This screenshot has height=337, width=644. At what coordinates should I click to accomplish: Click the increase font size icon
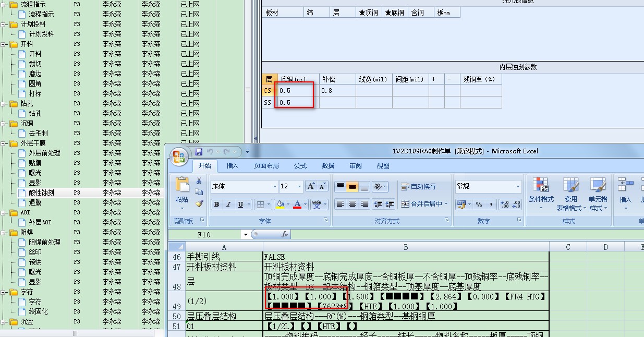[x=311, y=186]
